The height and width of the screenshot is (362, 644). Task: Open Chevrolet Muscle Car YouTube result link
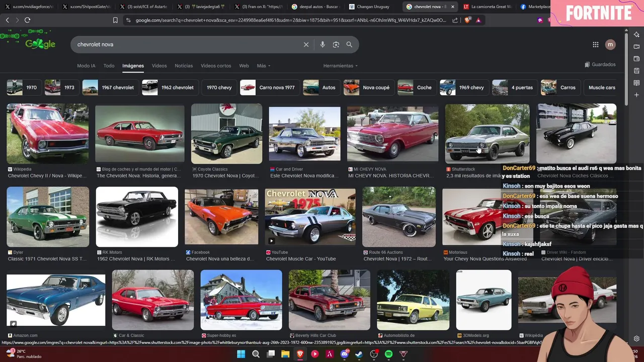(x=301, y=259)
